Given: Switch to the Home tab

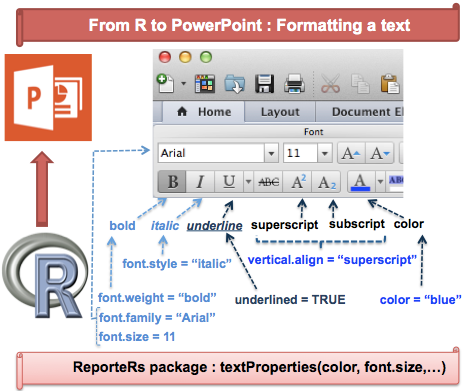Looking at the screenshot, I should pos(204,112).
